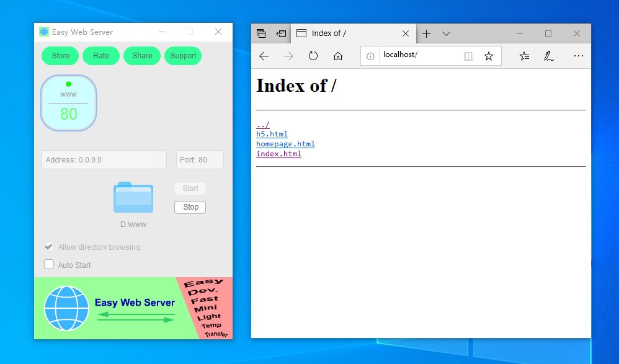Go back in the browser
This screenshot has width=619, height=364.
(264, 56)
